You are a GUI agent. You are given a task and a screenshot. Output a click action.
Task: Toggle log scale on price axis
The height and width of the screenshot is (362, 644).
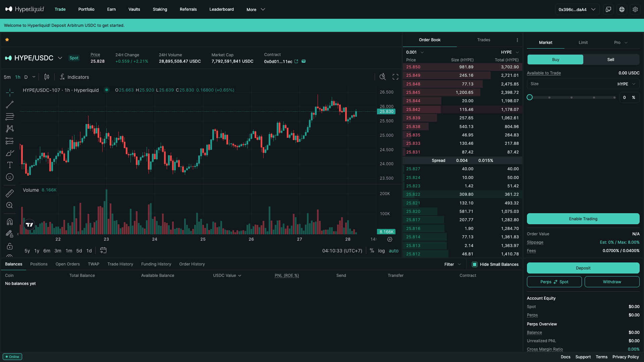[381, 251]
